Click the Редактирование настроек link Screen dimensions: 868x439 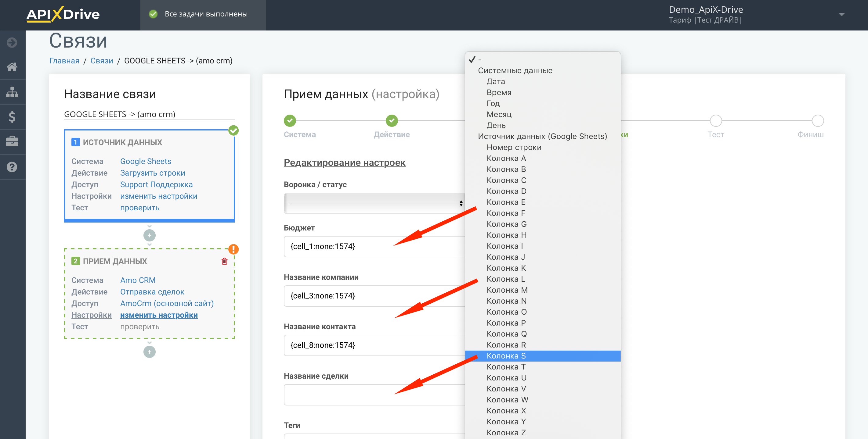pyautogui.click(x=344, y=162)
